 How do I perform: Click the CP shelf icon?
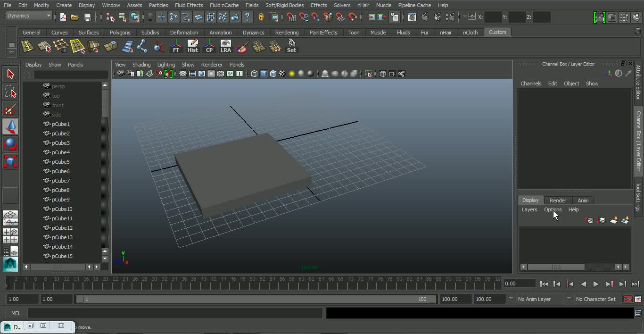(x=209, y=46)
